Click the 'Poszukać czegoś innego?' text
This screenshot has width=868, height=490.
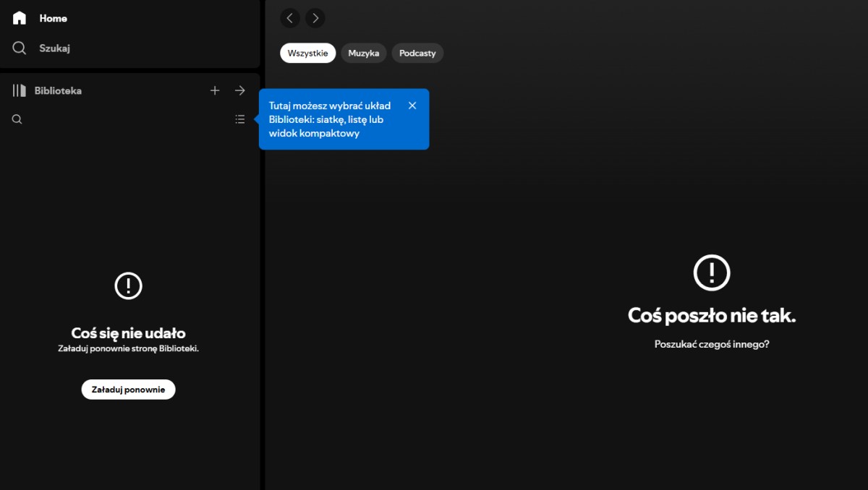click(712, 345)
